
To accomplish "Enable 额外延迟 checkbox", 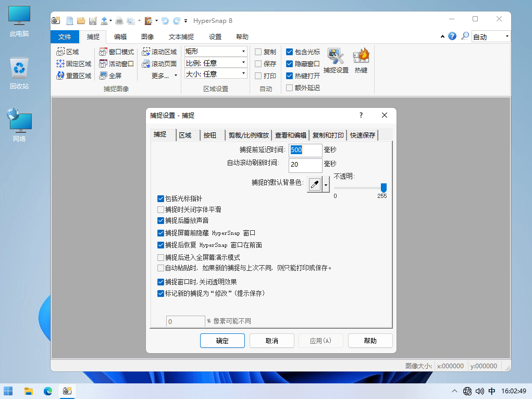I will (x=289, y=88).
